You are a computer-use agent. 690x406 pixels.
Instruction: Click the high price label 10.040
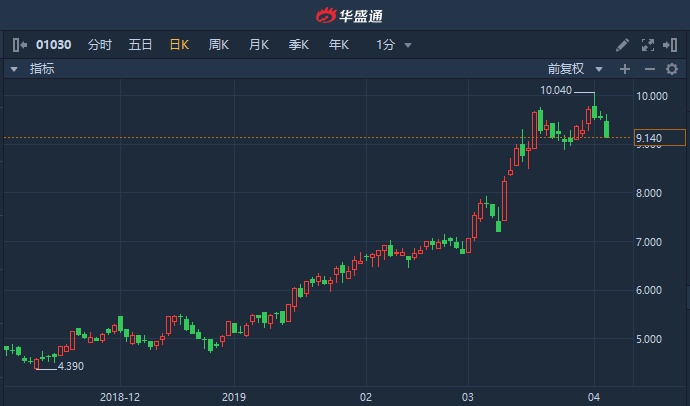556,90
